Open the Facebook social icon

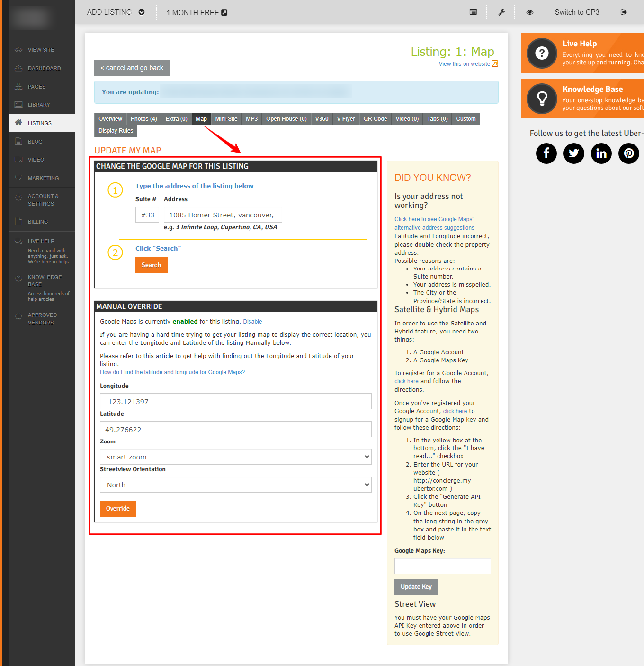pyautogui.click(x=546, y=153)
